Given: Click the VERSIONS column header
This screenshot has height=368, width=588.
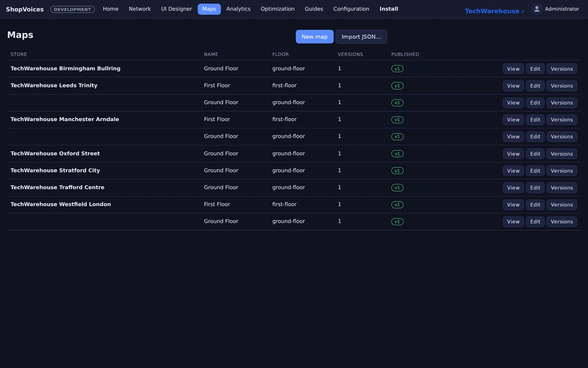Looking at the screenshot, I should point(350,54).
